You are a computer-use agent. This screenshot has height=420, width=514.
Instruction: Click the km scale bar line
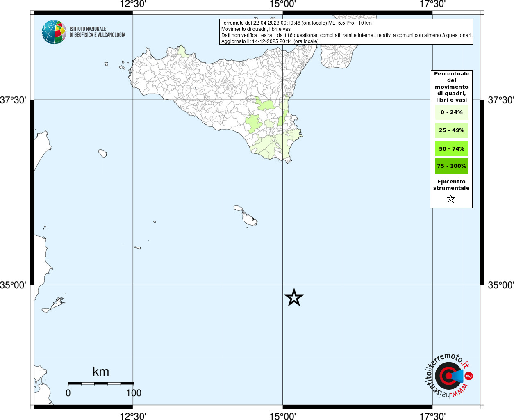point(101,383)
